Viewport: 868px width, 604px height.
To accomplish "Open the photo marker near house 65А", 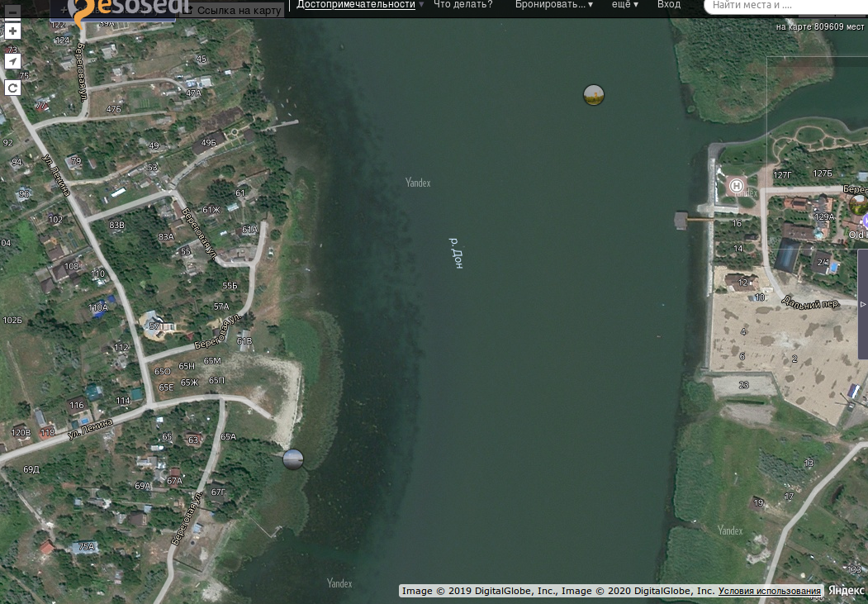I will (x=293, y=459).
